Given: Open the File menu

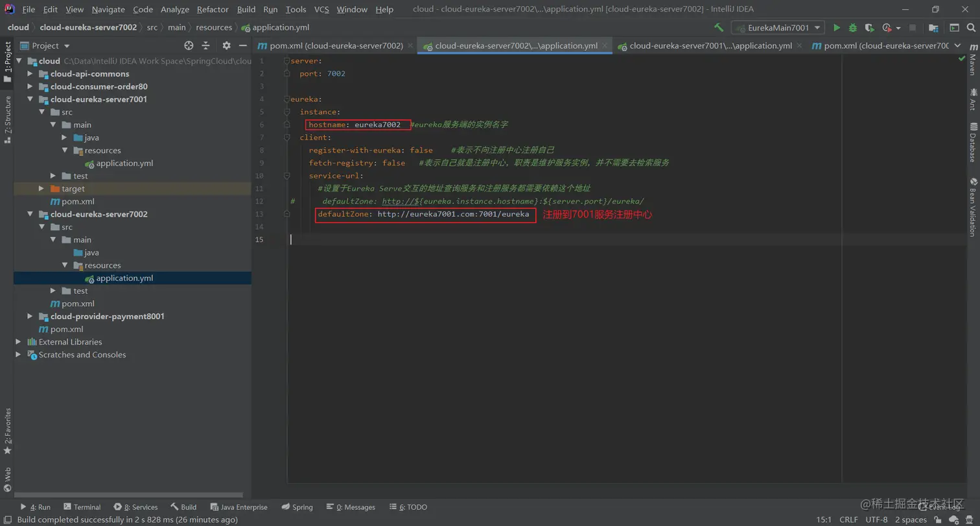Looking at the screenshot, I should 29,9.
